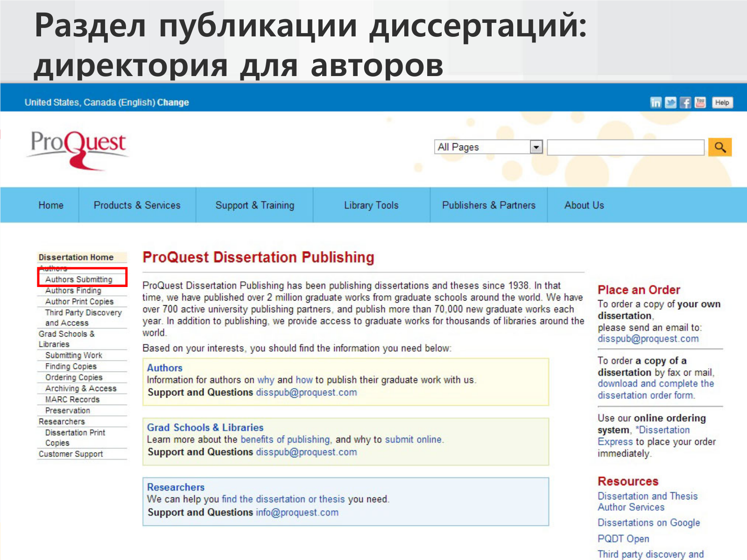This screenshot has height=560, width=747.
Task: Click Grad Schools & Libraries heading link
Action: 205,427
